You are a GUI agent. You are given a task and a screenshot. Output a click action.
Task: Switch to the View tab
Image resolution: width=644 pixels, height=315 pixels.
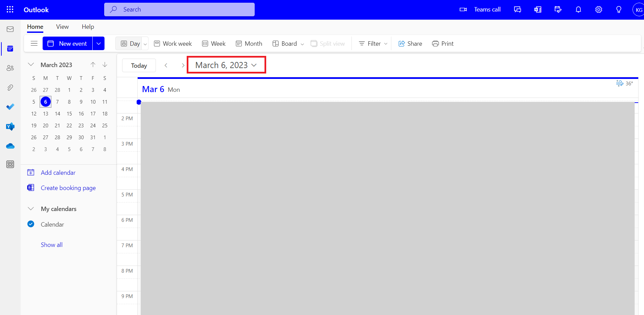(62, 27)
